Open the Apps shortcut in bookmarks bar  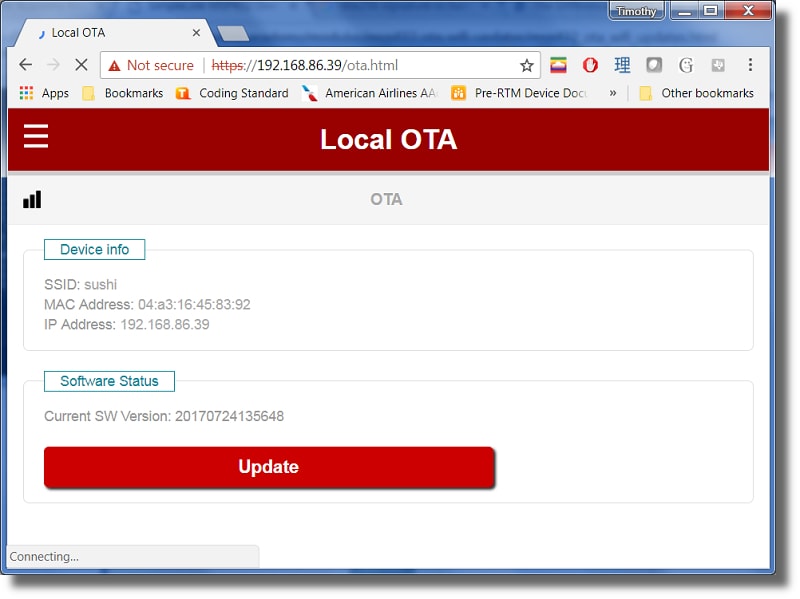tap(44, 93)
